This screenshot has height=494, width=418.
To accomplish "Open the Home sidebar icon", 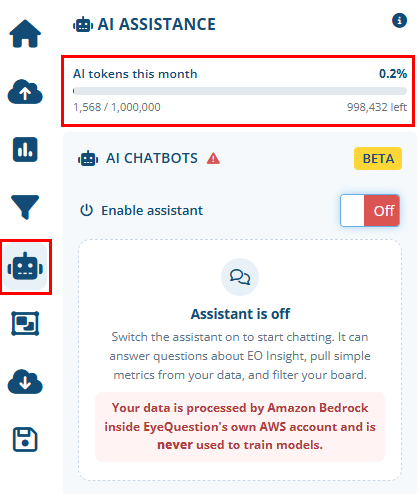I will click(x=25, y=34).
